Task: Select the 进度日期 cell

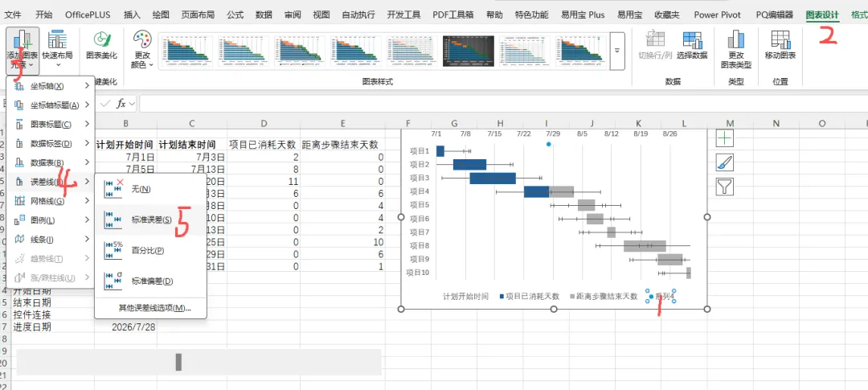Action: coord(52,326)
